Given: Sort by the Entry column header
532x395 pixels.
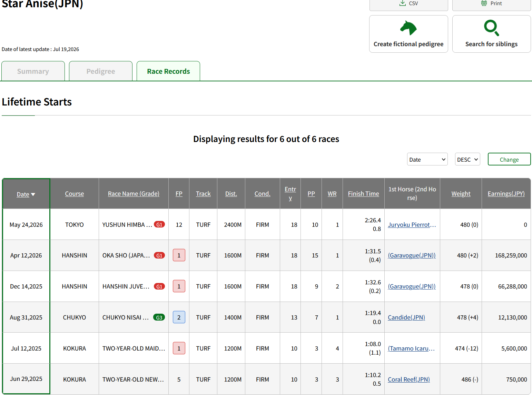Looking at the screenshot, I should click(290, 193).
